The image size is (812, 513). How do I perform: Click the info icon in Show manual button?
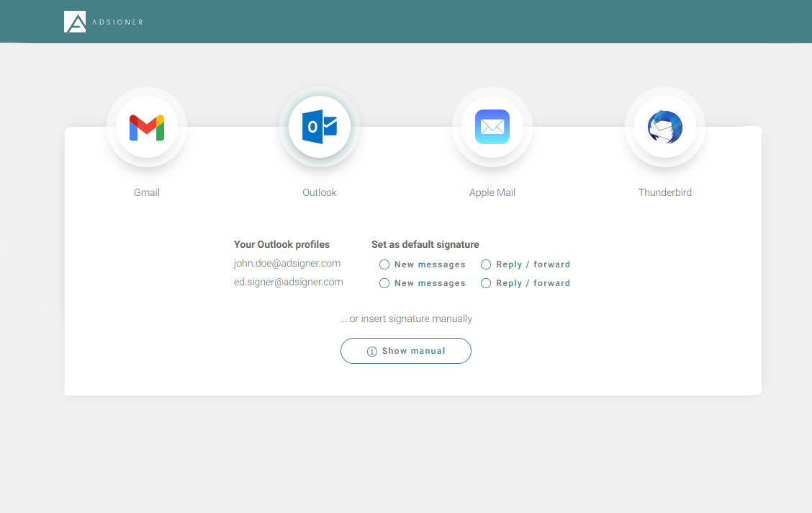click(372, 352)
